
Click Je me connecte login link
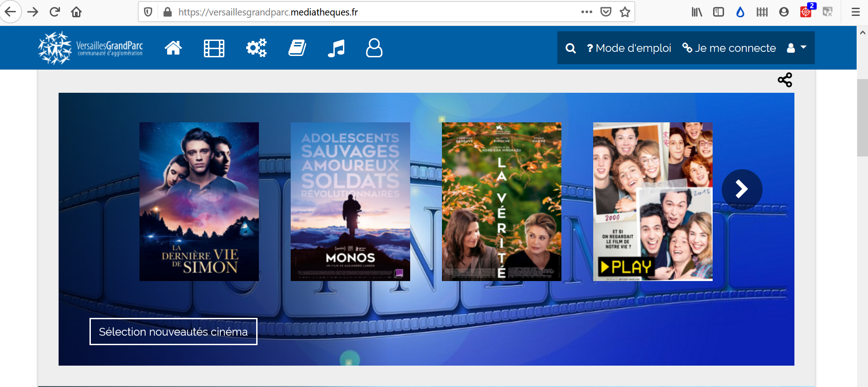[x=729, y=48]
